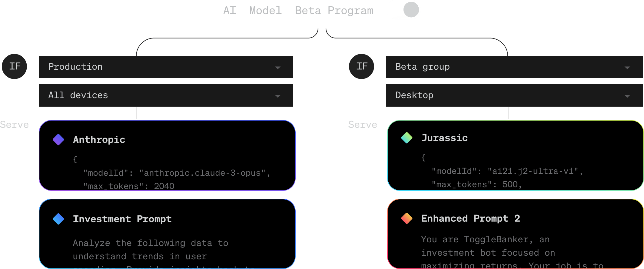This screenshot has height=269, width=644.
Task: Click the AI Model Beta Program heading
Action: tap(298, 11)
